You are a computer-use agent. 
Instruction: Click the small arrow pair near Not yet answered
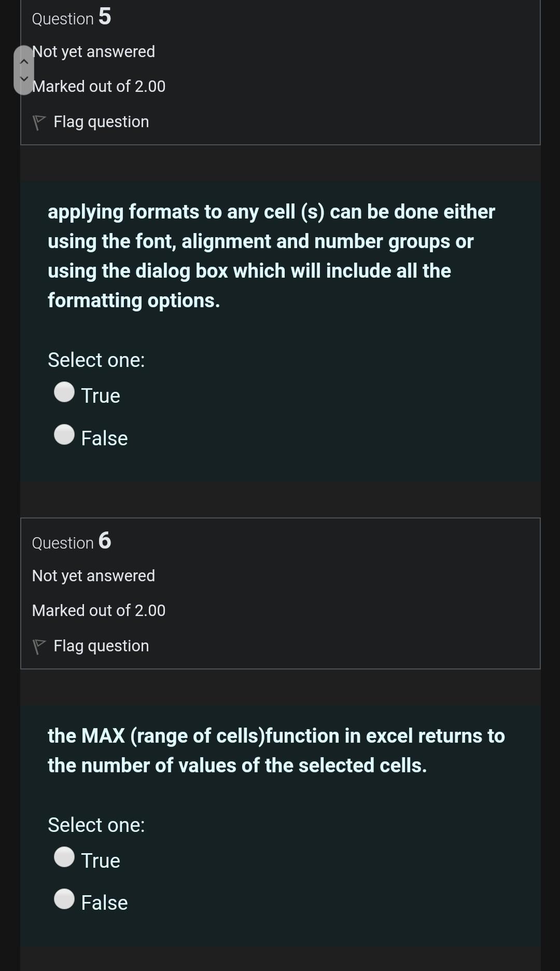point(24,70)
